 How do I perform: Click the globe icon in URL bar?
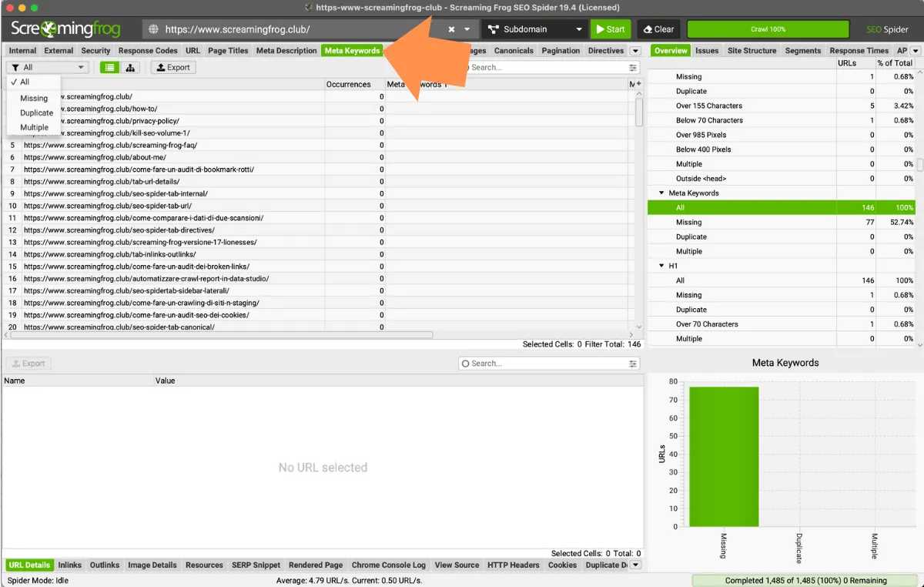coord(153,30)
